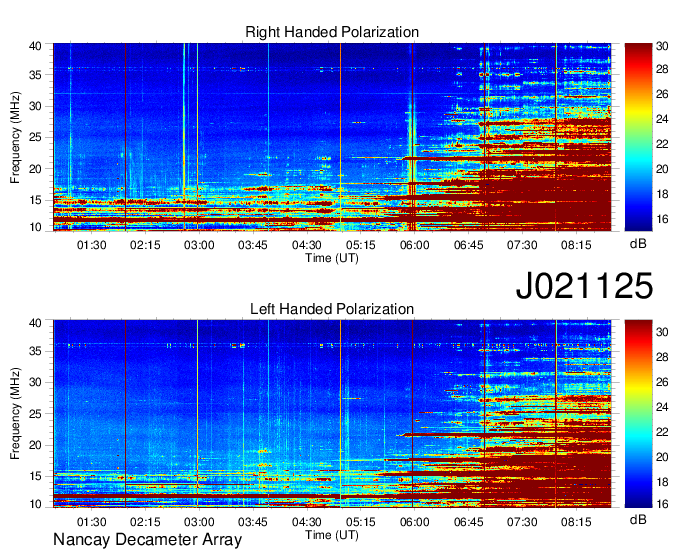Image resolution: width=680 pixels, height=552 pixels.
Task: Click 35 MHz tick on Left Handed frequency axis
Action: 35,351
